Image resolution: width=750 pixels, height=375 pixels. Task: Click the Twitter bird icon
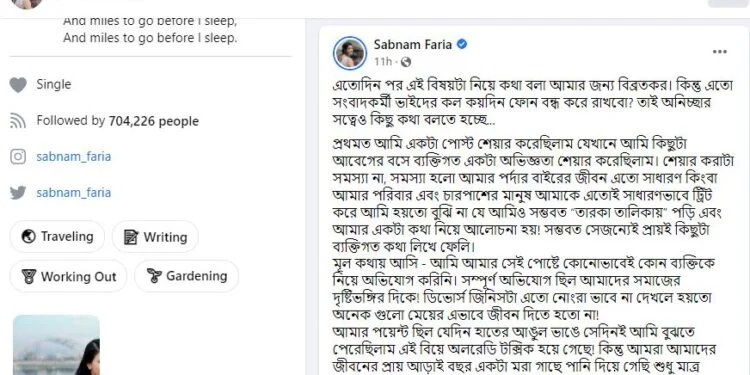pos(18,193)
